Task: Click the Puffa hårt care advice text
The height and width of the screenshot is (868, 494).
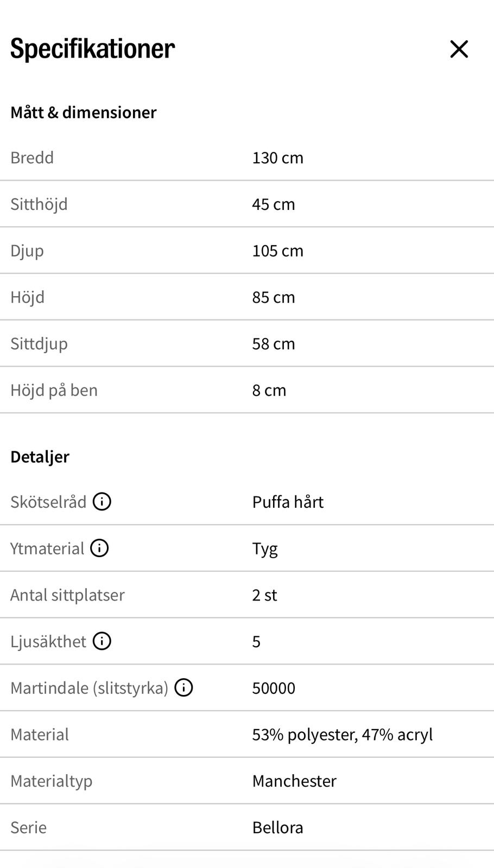Action: click(288, 502)
